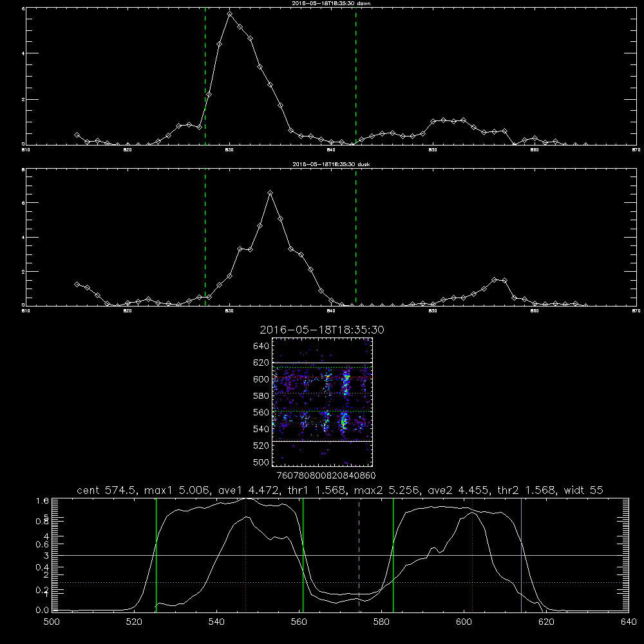Screen dimensions: 644x644
Task: Click the highest diamond marker in the dawn plot
Action: 230,14
